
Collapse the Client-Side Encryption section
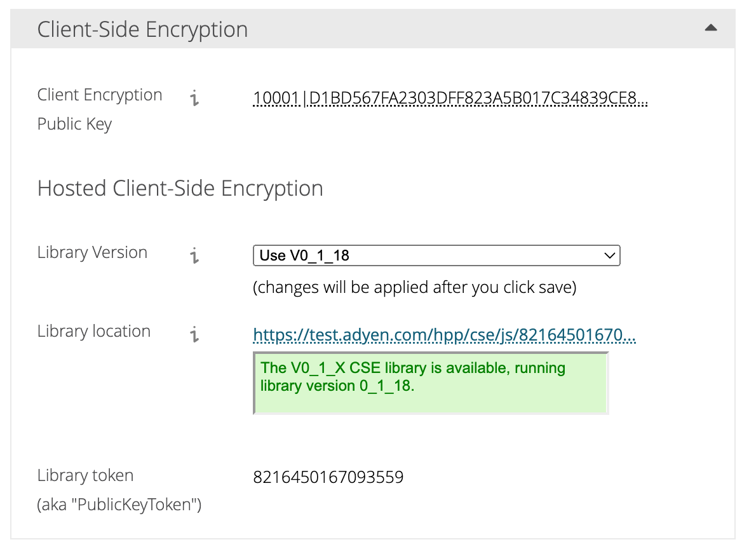click(x=712, y=27)
